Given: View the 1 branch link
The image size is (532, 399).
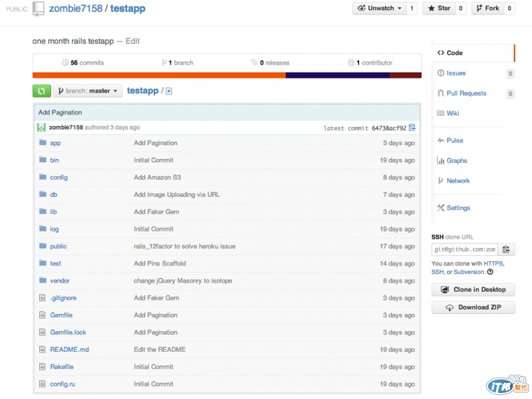Looking at the screenshot, I should click(x=178, y=63).
